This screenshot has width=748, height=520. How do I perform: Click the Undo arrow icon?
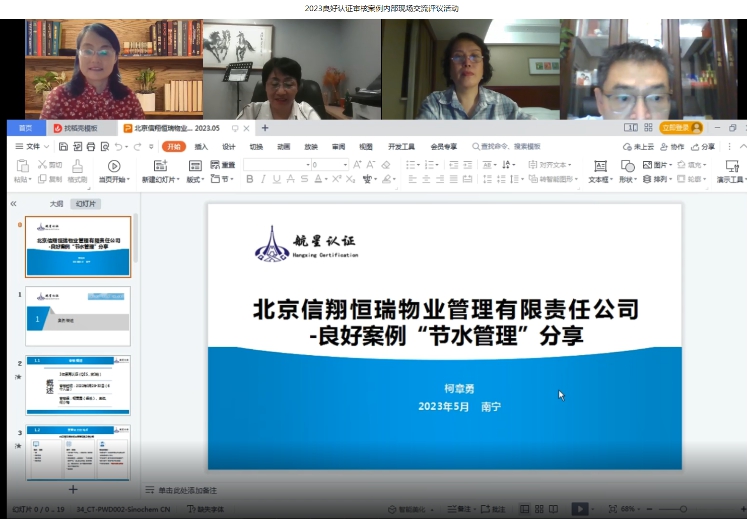[x=118, y=146]
